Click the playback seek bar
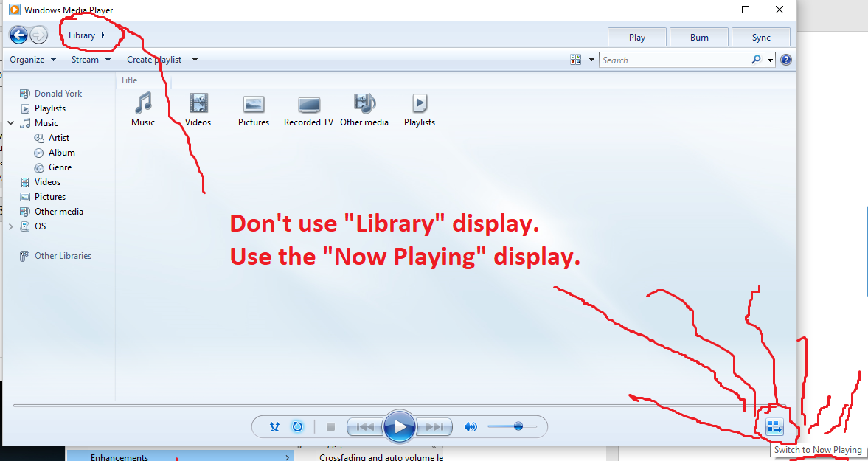 click(398, 406)
